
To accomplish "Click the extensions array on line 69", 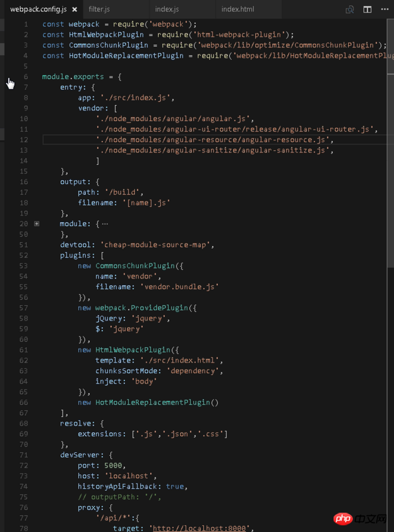I will [x=179, y=434].
